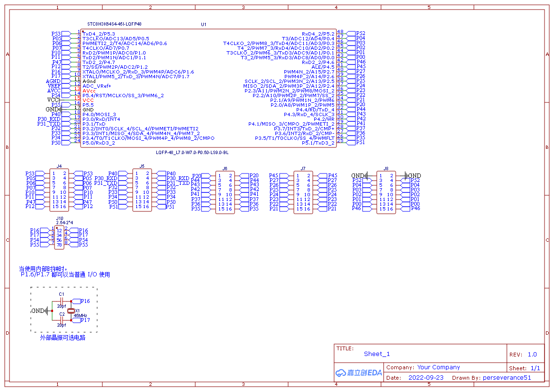Viewport: 554px width, 392px height.
Task: Select the AVcc pin name inside U1
Action: pyautogui.click(x=89, y=91)
